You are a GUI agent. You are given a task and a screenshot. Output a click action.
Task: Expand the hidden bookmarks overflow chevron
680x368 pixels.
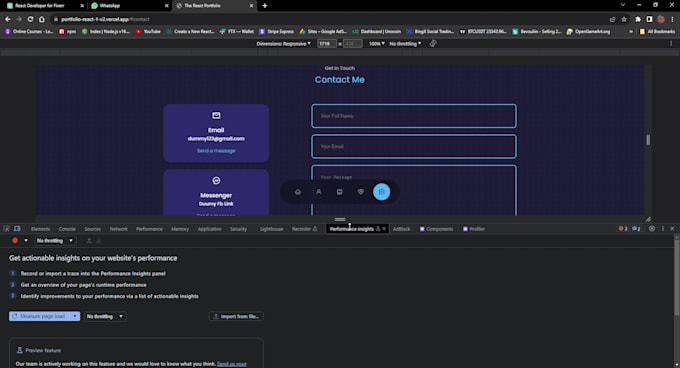(631, 31)
